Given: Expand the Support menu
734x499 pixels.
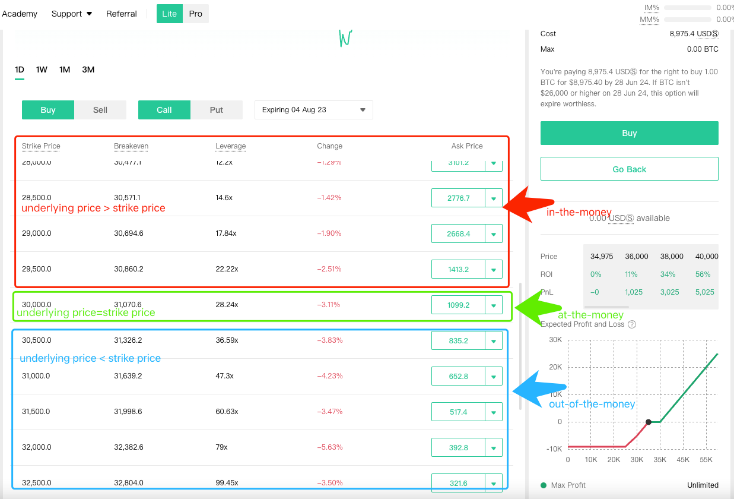Looking at the screenshot, I should tap(71, 14).
